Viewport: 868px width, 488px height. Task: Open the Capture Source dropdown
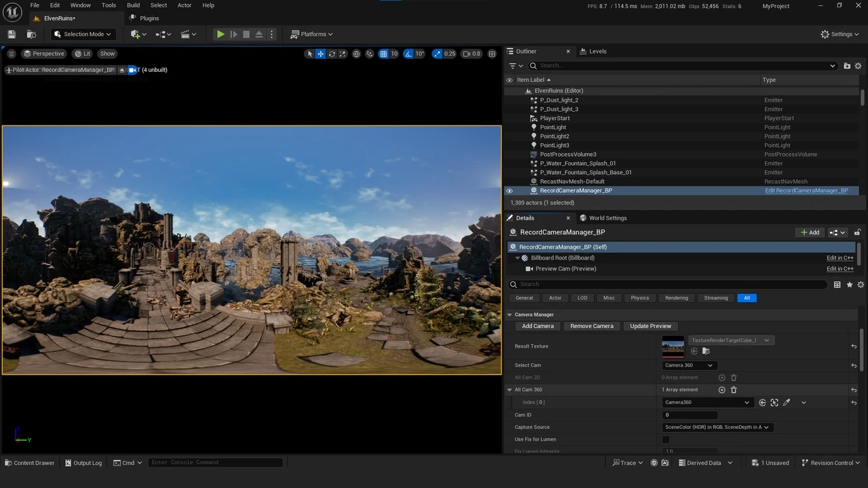click(x=717, y=428)
